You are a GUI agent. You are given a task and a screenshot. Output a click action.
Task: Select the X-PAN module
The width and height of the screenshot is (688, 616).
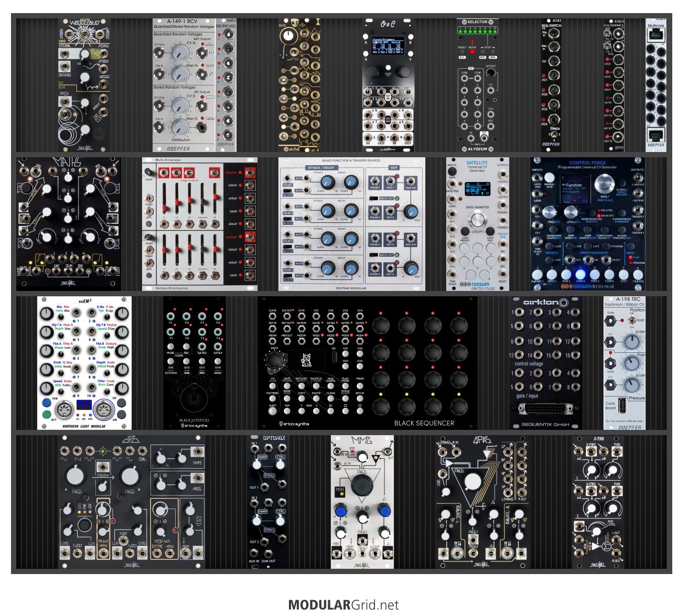(598, 502)
